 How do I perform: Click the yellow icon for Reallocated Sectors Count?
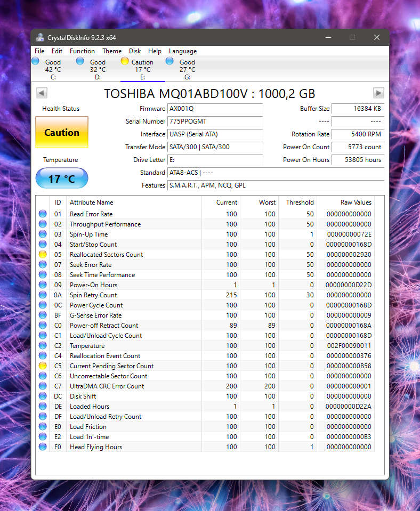(x=43, y=254)
